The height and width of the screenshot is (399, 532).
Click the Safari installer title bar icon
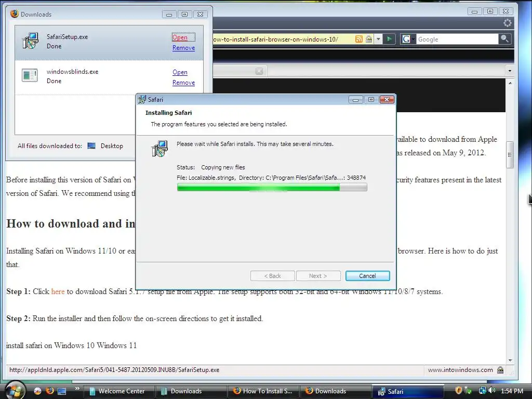[142, 99]
